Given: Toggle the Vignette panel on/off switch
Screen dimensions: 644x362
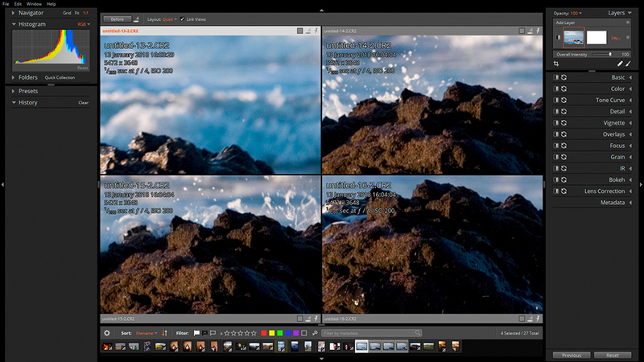Looking at the screenshot, I should tap(556, 122).
